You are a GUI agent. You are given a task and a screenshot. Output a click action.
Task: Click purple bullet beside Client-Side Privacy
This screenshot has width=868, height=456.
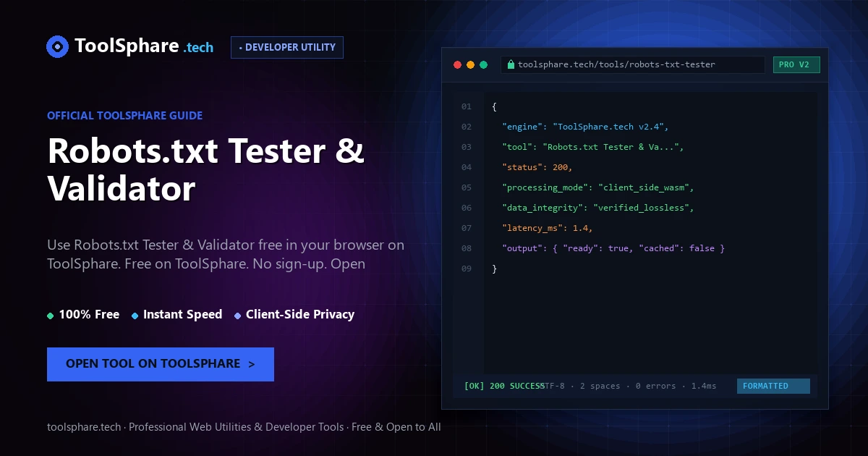[x=237, y=316]
